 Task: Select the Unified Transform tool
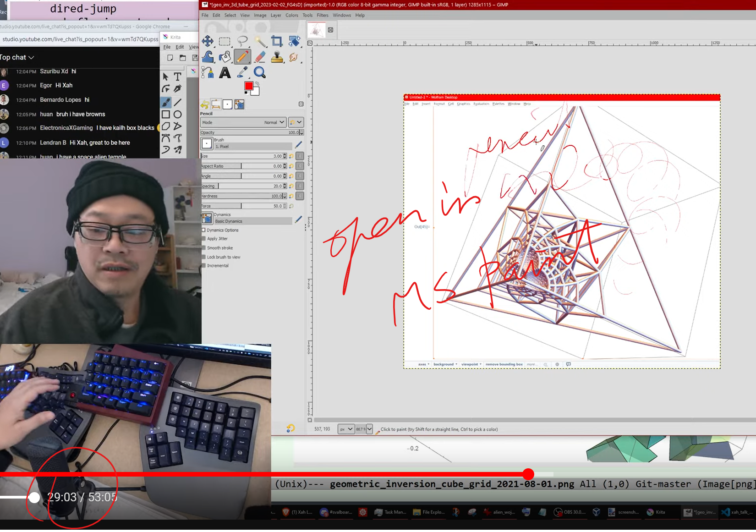point(294,41)
